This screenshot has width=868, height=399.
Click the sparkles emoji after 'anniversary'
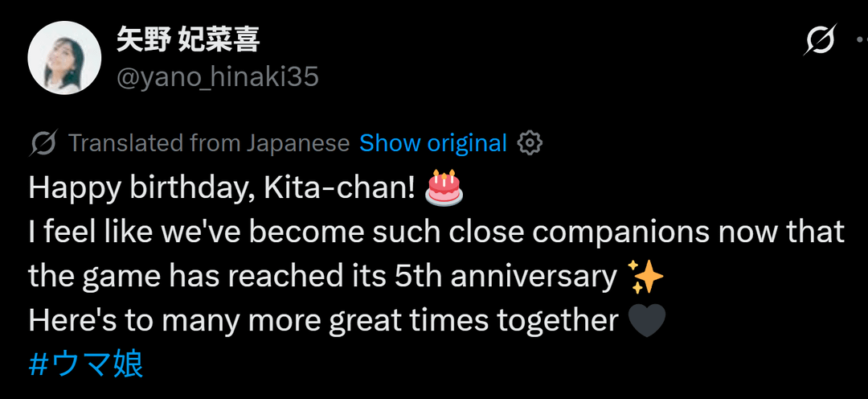coord(645,277)
